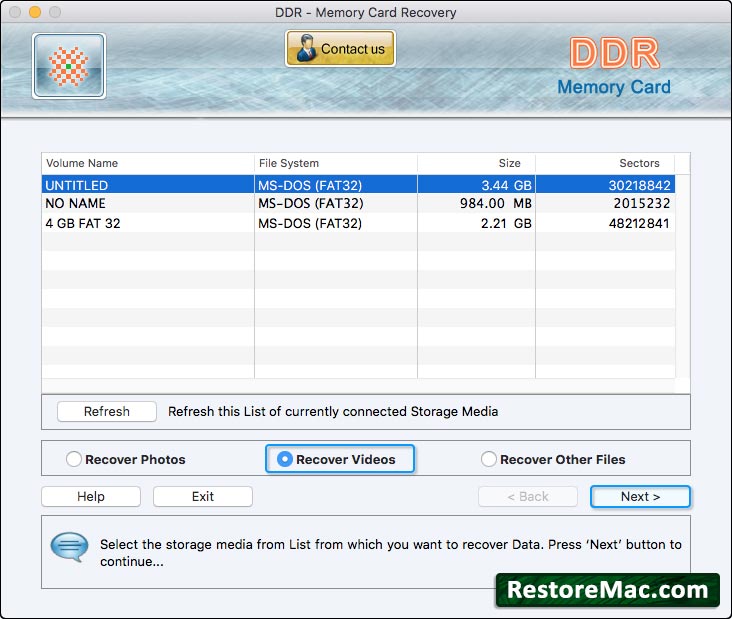732x619 pixels.
Task: Select the UNTITLED volume row
Action: point(358,185)
